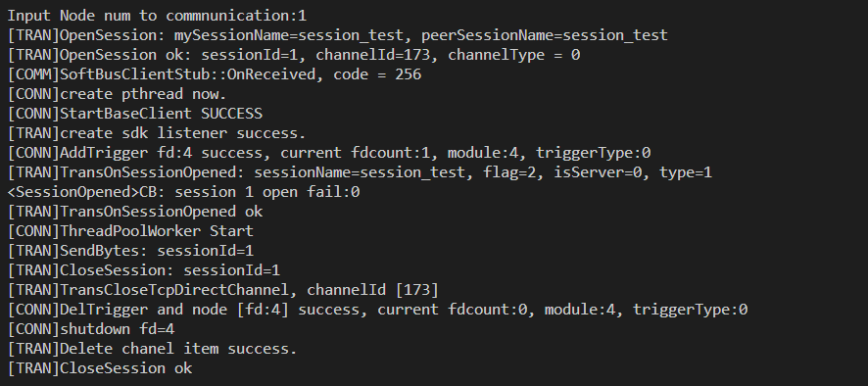
Task: Click the 'Input Node num to commnunication:1' line
Action: [157, 16]
